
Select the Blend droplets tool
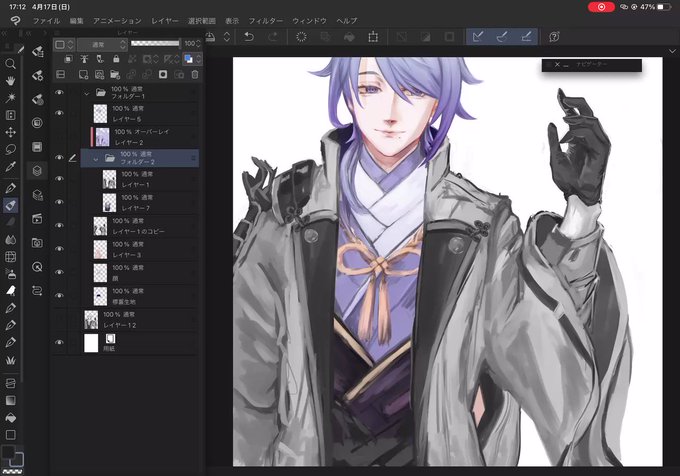(10, 240)
